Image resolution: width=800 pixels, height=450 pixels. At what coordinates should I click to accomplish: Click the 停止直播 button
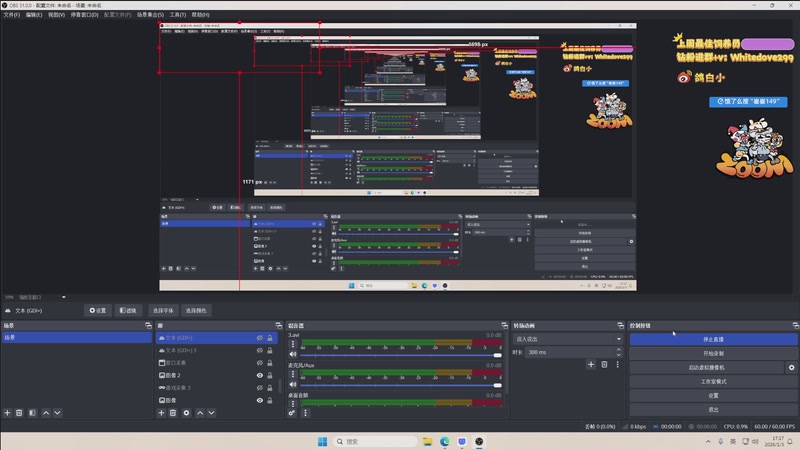tap(713, 339)
